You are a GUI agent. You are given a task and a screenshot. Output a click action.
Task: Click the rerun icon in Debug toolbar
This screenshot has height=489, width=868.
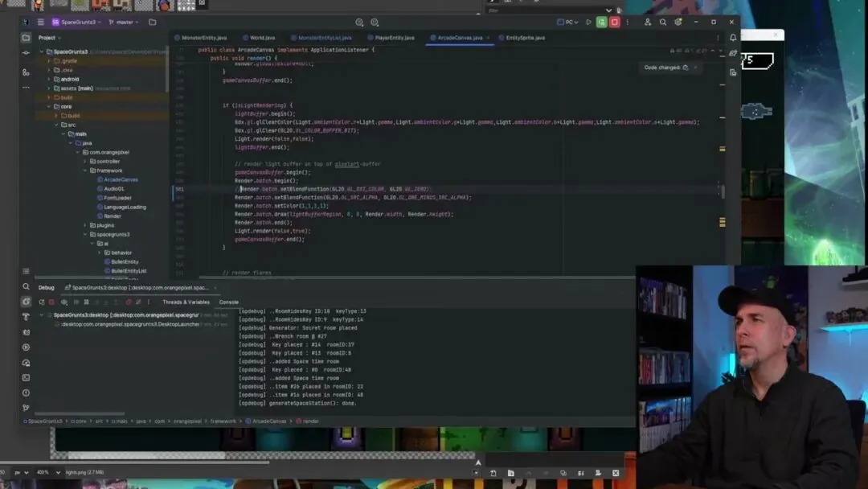[x=42, y=302]
